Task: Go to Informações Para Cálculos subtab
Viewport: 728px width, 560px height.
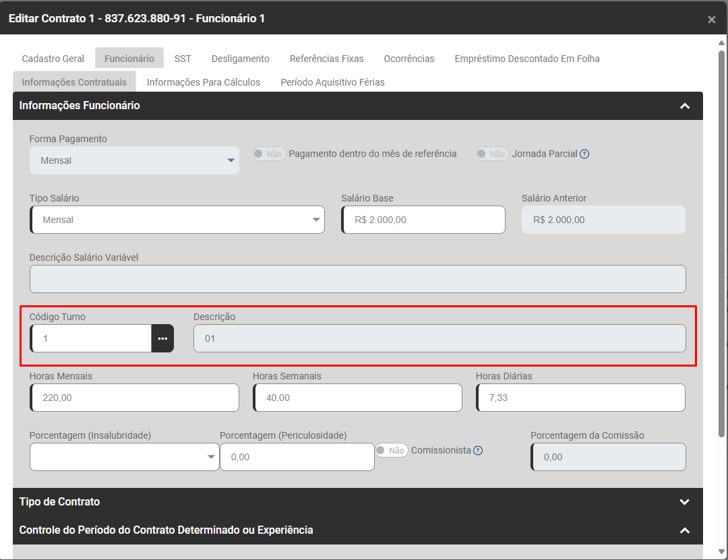Action: tap(204, 82)
